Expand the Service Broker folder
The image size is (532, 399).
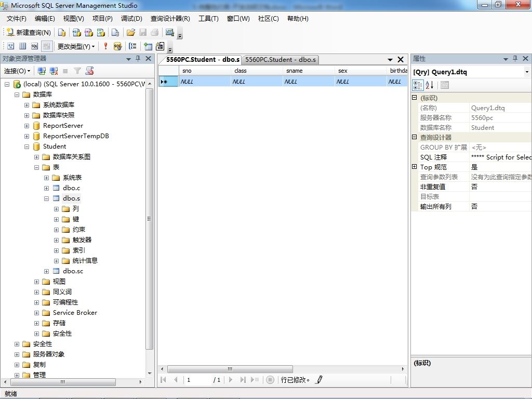[x=37, y=313]
